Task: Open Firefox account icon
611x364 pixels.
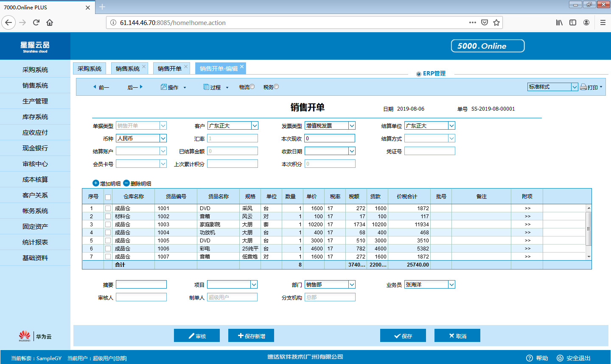Action: (586, 22)
